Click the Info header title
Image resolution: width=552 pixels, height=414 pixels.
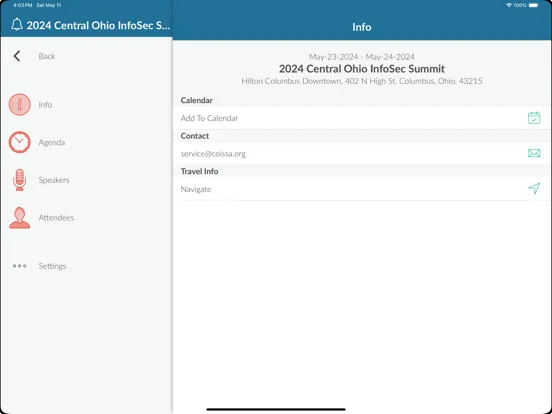[x=362, y=27]
